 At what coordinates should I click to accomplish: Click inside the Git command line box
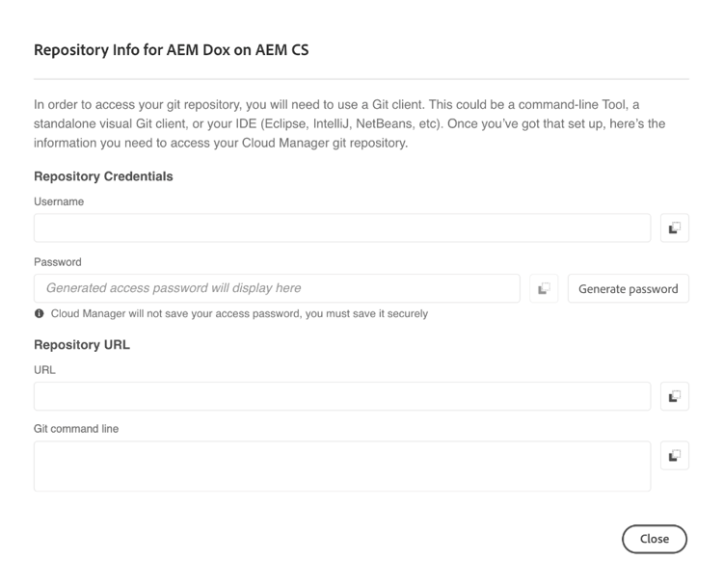point(342,467)
